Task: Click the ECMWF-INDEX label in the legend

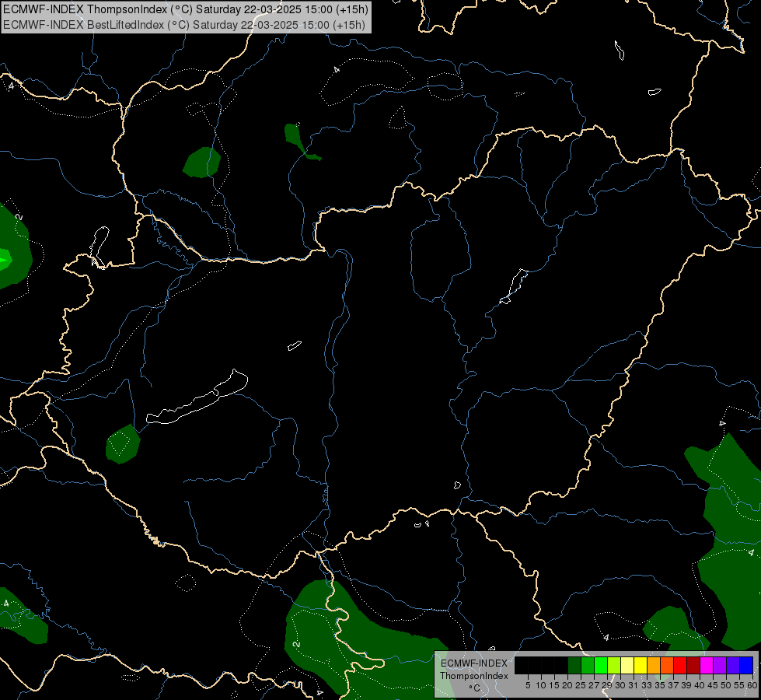Action: click(x=473, y=663)
